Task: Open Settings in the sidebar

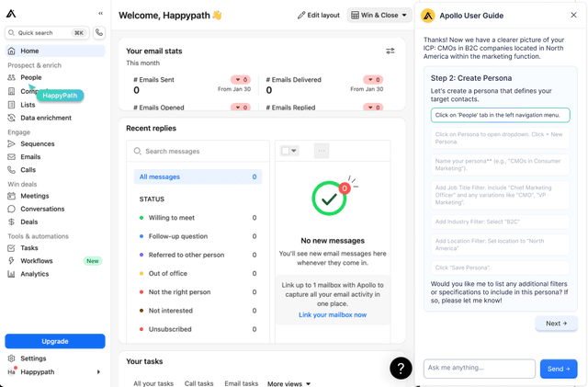Action: [33, 359]
